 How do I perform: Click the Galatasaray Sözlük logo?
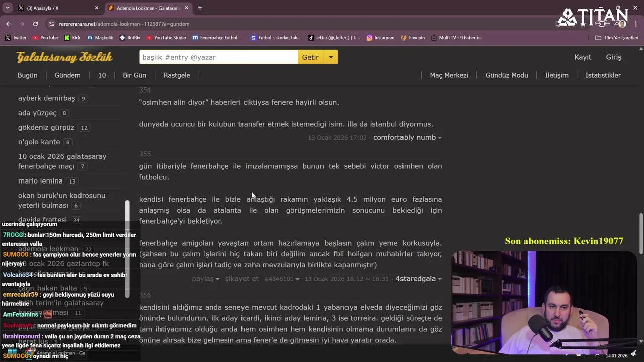point(64,57)
